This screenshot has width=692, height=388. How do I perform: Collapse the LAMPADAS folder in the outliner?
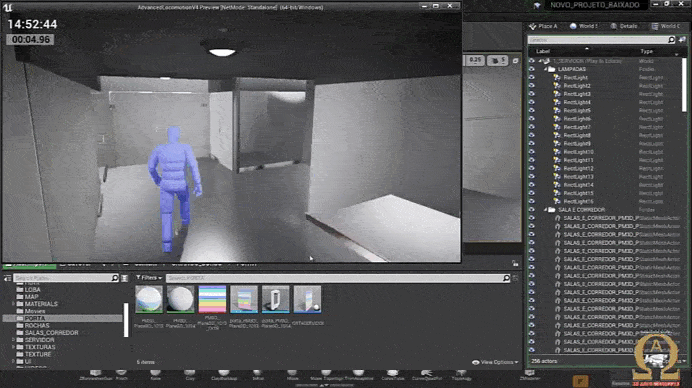[x=545, y=69]
